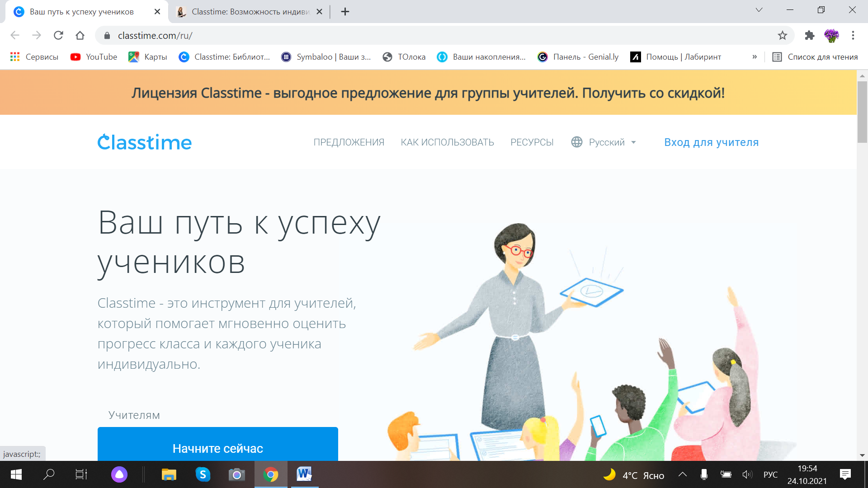Click the page scrollbar thumb
This screenshot has width=868, height=488.
[862, 112]
